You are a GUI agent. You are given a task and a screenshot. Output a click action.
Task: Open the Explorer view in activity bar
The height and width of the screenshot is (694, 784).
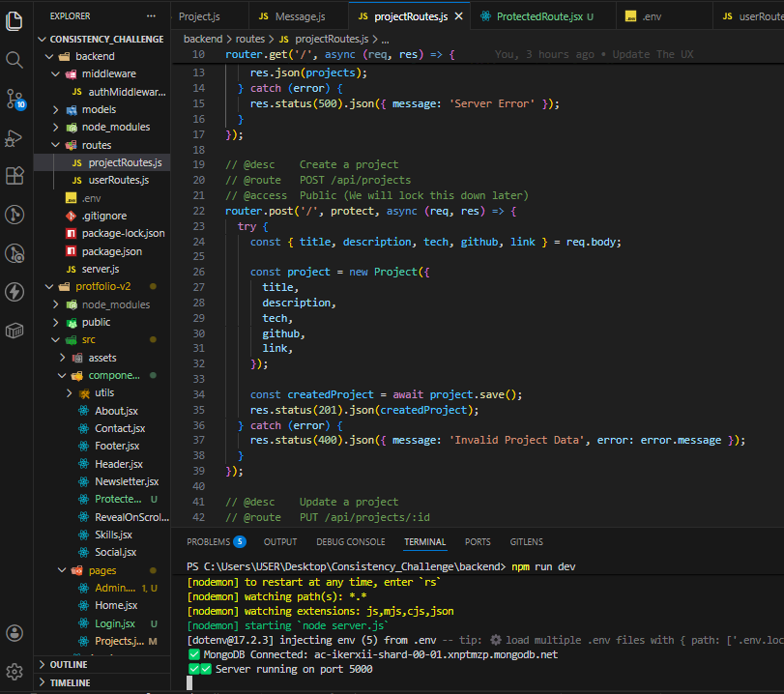15,21
